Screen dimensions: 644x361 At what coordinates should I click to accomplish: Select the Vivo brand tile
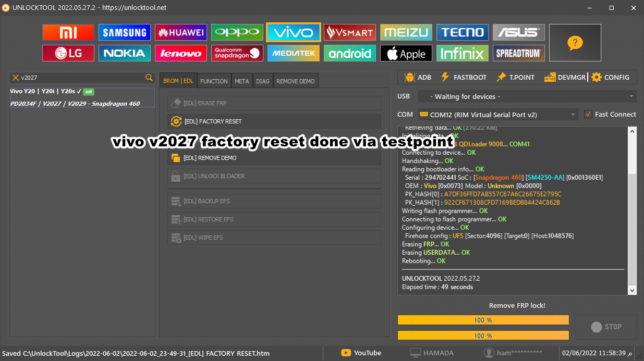click(294, 32)
